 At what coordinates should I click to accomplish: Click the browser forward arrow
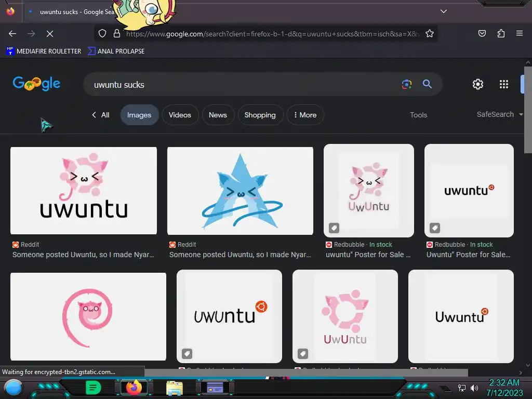pos(31,34)
